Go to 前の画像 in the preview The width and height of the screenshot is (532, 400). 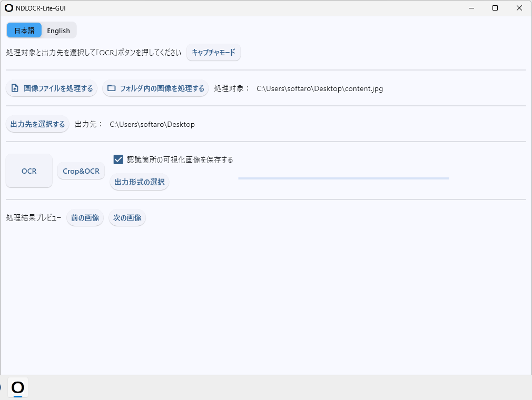pos(85,218)
